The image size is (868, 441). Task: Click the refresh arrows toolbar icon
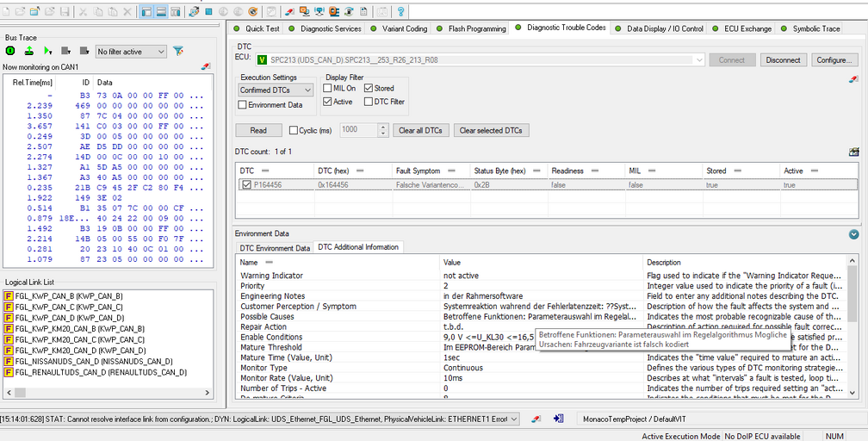[x=194, y=11]
